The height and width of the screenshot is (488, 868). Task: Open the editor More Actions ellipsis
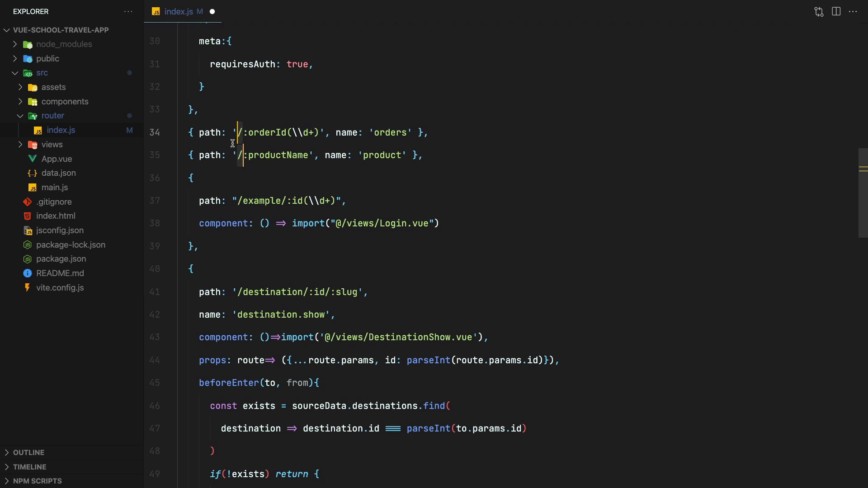tap(853, 12)
